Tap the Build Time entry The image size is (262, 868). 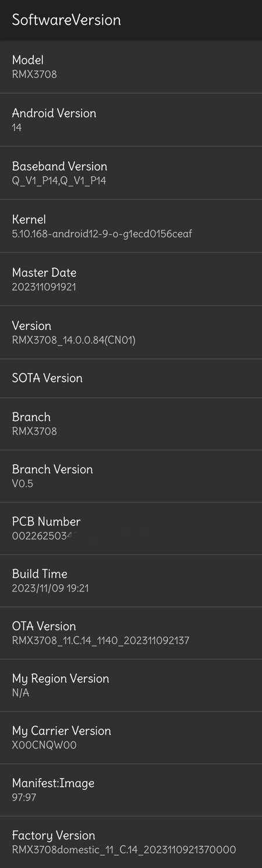tap(131, 581)
